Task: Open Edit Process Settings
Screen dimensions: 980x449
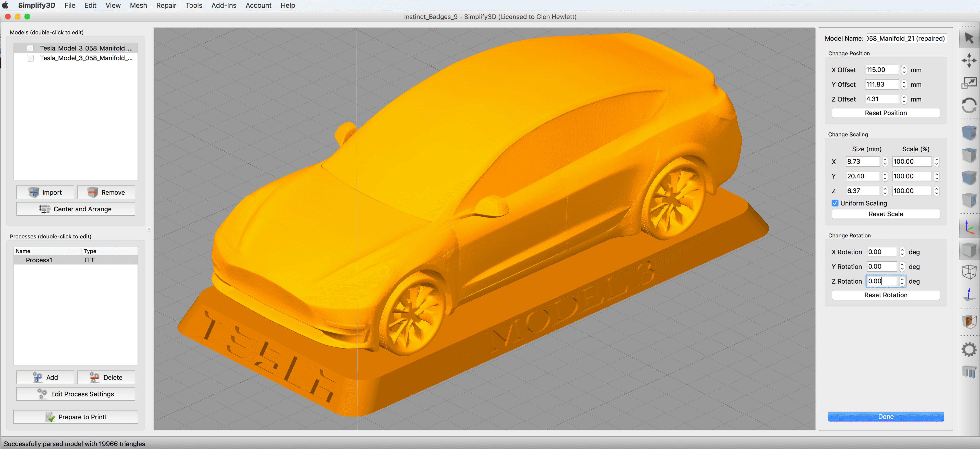Action: point(75,394)
